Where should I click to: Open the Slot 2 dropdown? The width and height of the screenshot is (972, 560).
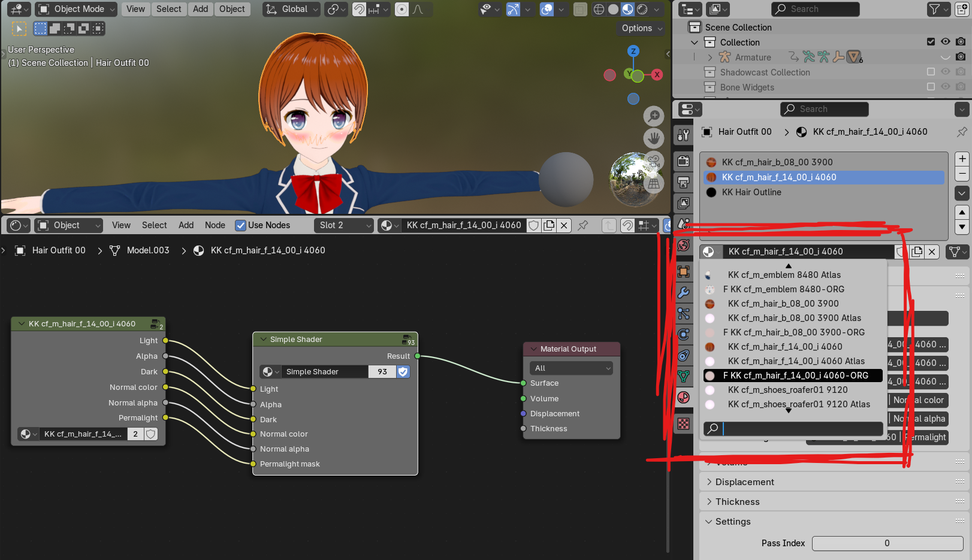[x=343, y=225]
